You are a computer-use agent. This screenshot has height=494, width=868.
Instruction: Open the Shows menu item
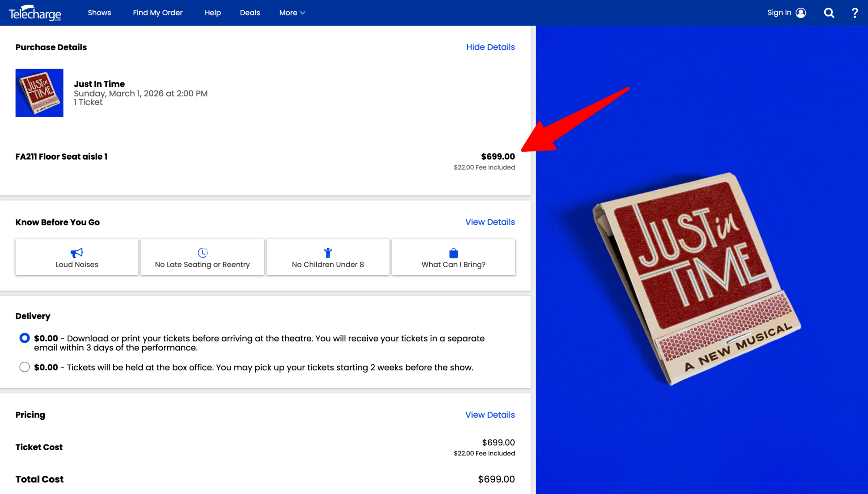coord(99,13)
